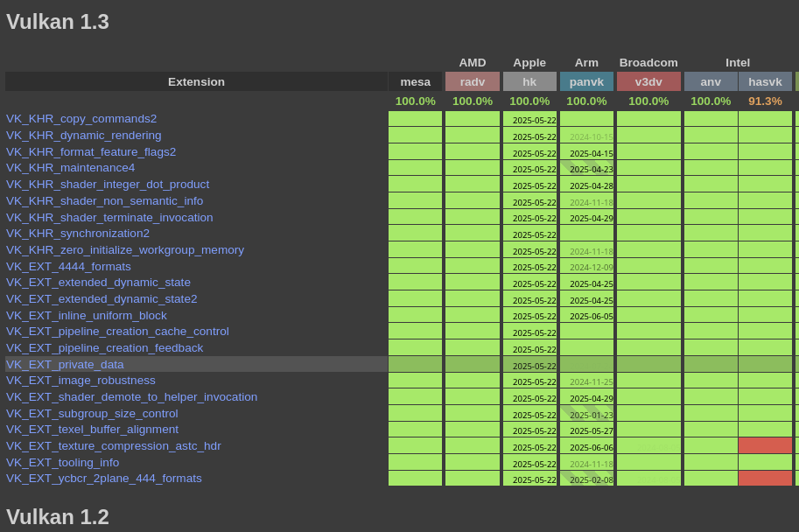Select the VK_EXT_private_data row link

[x=65, y=365]
